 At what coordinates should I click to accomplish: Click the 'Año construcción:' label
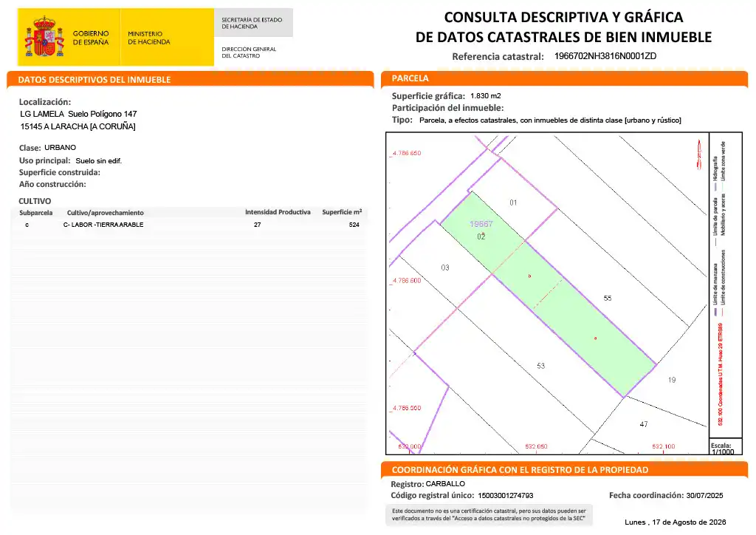[52, 184]
